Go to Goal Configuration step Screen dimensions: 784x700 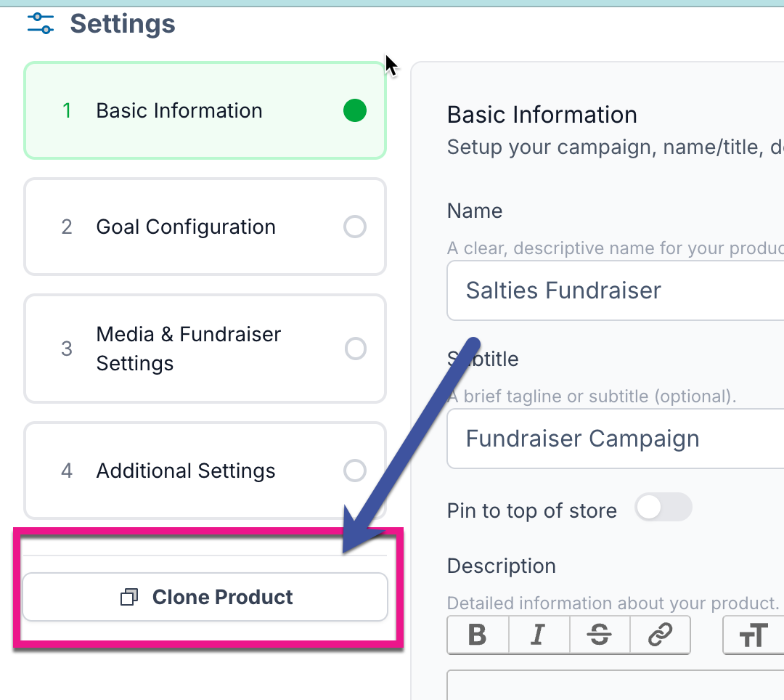[x=186, y=227]
